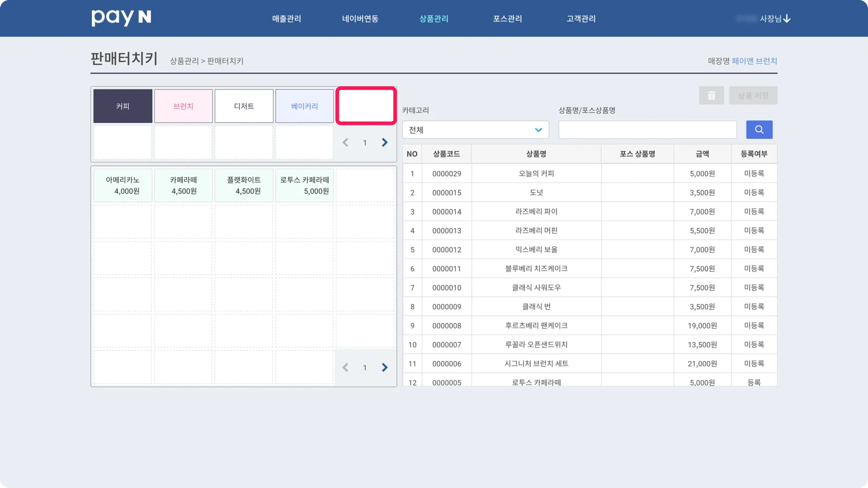Image resolution: width=868 pixels, height=488 pixels.
Task: Go to previous category page arrow
Action: click(x=345, y=143)
